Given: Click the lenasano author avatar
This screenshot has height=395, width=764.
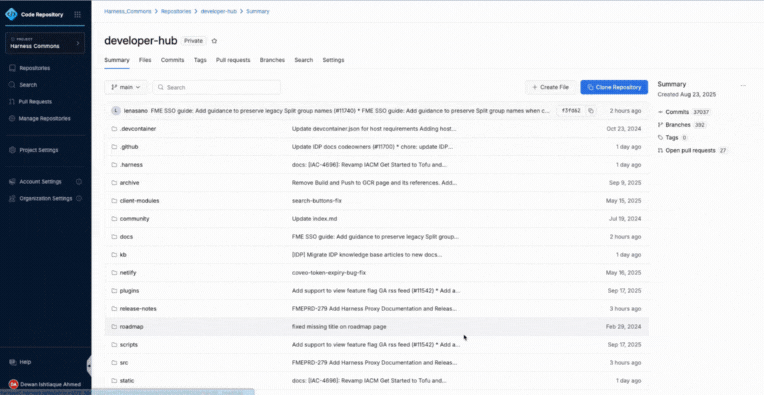Looking at the screenshot, I should click(x=116, y=111).
